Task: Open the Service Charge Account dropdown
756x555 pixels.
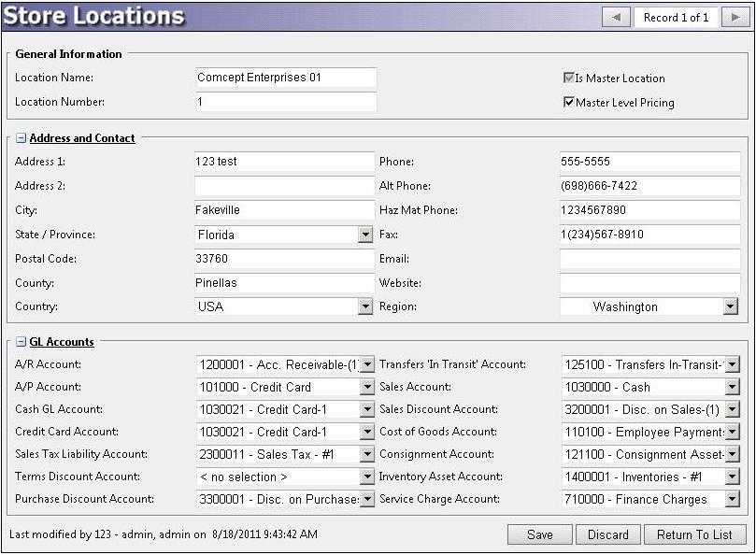Action: tap(732, 499)
